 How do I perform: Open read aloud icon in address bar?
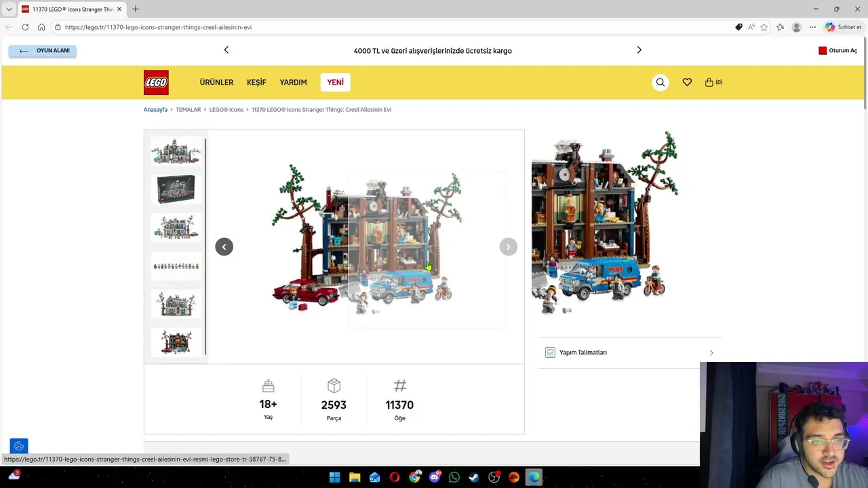(x=751, y=27)
